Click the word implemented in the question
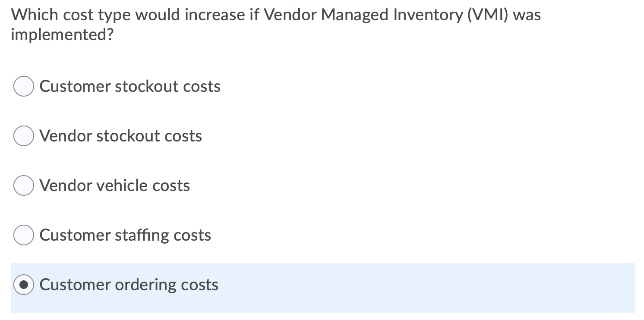 (x=62, y=34)
